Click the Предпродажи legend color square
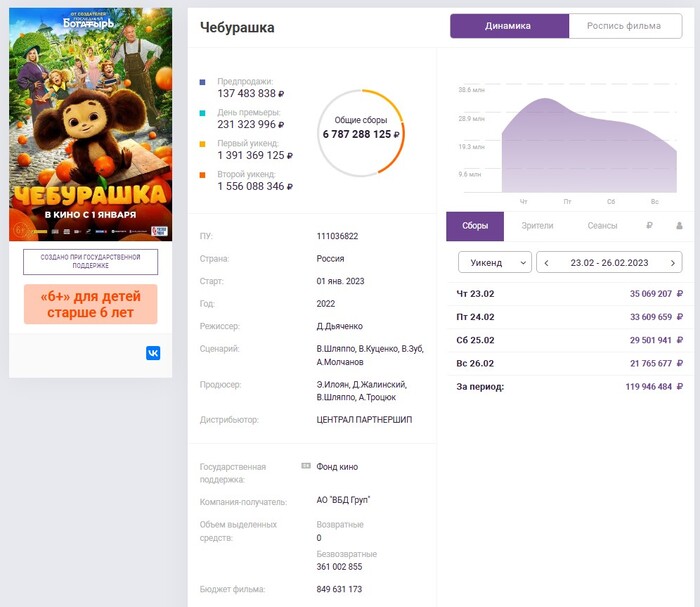This screenshot has height=607, width=700. tap(203, 82)
